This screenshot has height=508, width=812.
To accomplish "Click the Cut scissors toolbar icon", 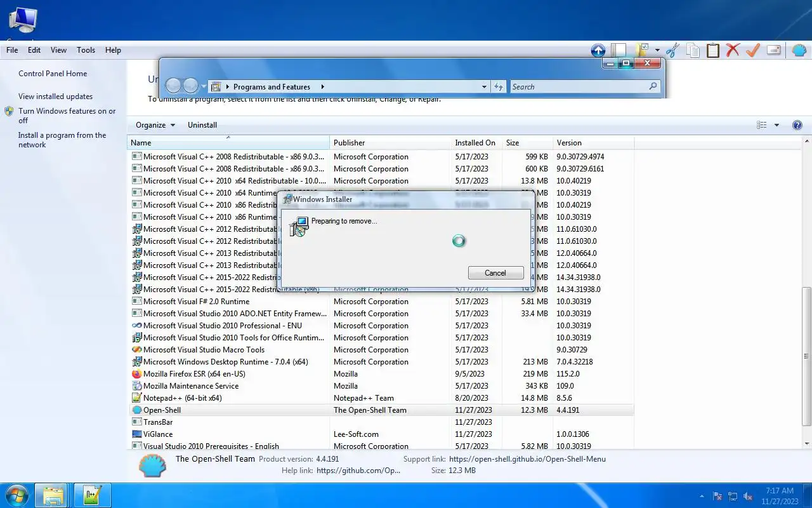I will click(672, 50).
